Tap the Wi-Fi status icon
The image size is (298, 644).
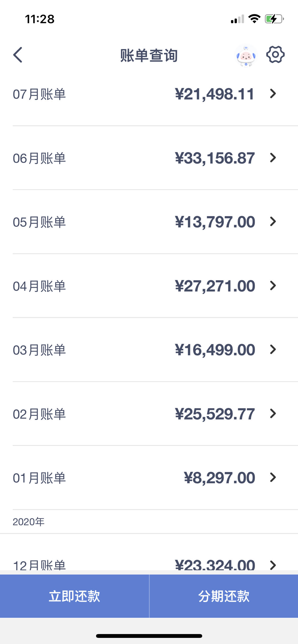pyautogui.click(x=254, y=19)
